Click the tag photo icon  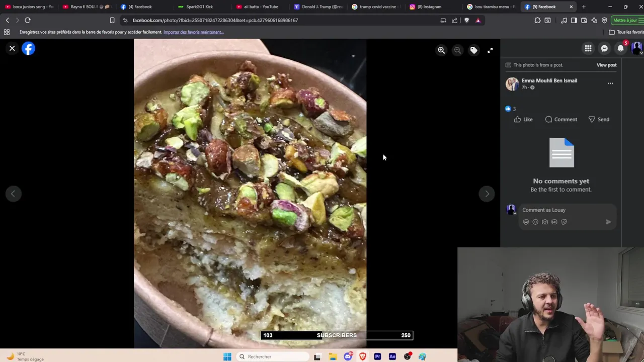[473, 50]
